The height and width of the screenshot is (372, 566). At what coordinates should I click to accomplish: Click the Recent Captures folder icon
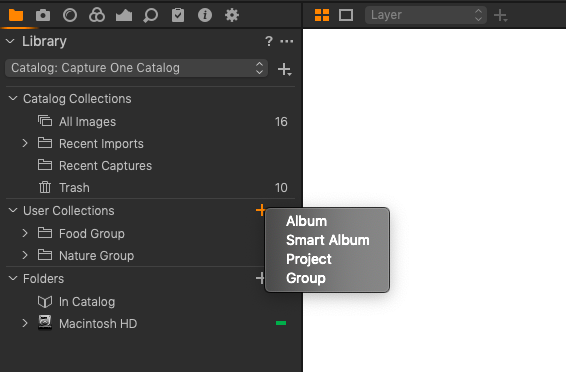(x=45, y=165)
